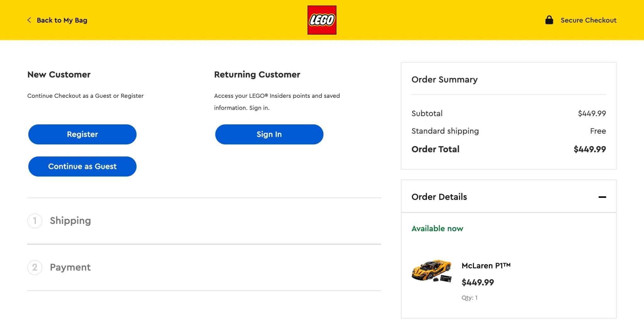Choose Continue as Guest
Image resolution: width=644 pixels, height=335 pixels.
[82, 166]
